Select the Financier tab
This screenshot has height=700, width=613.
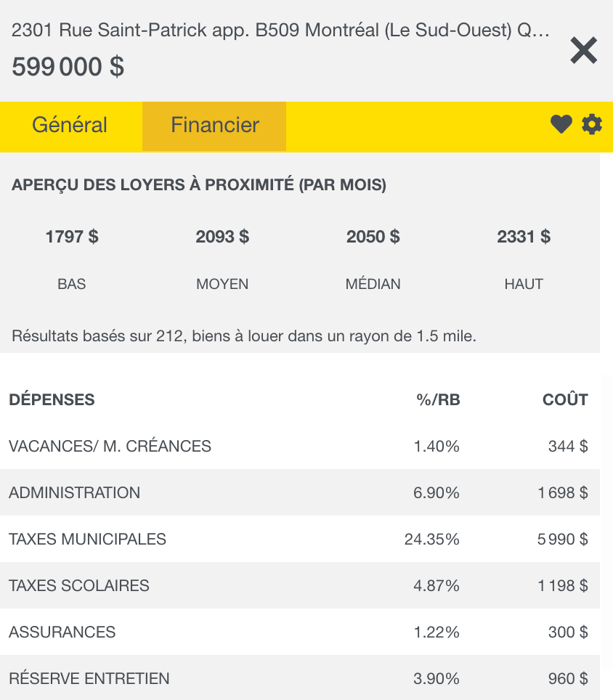pos(215,125)
